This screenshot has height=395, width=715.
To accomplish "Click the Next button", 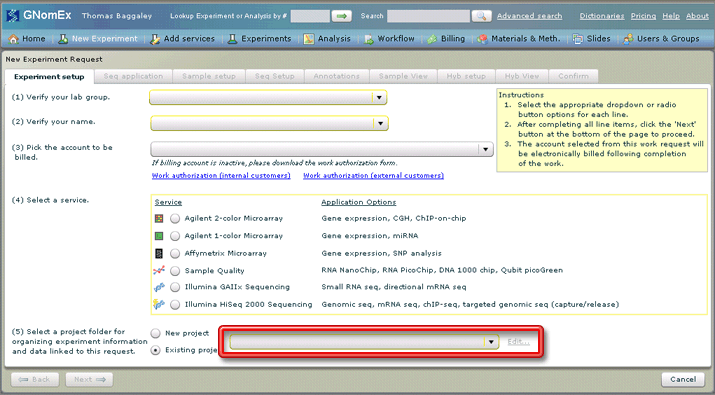I will click(89, 379).
